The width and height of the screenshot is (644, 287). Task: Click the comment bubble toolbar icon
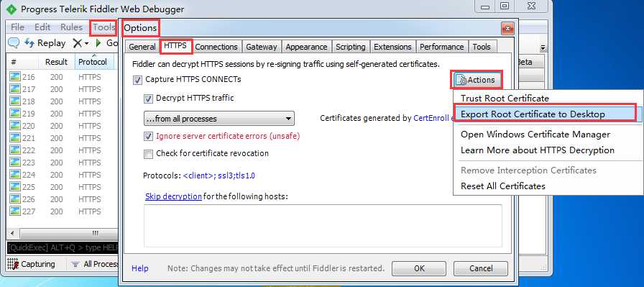pos(14,42)
